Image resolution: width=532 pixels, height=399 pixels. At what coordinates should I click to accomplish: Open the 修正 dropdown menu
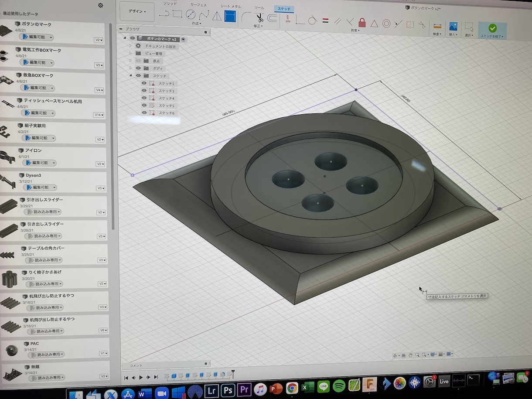(258, 26)
